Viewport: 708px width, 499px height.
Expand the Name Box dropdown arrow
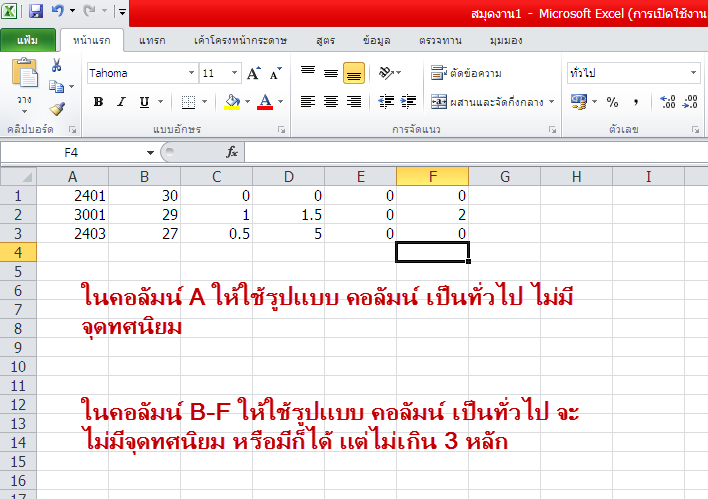pos(150,152)
